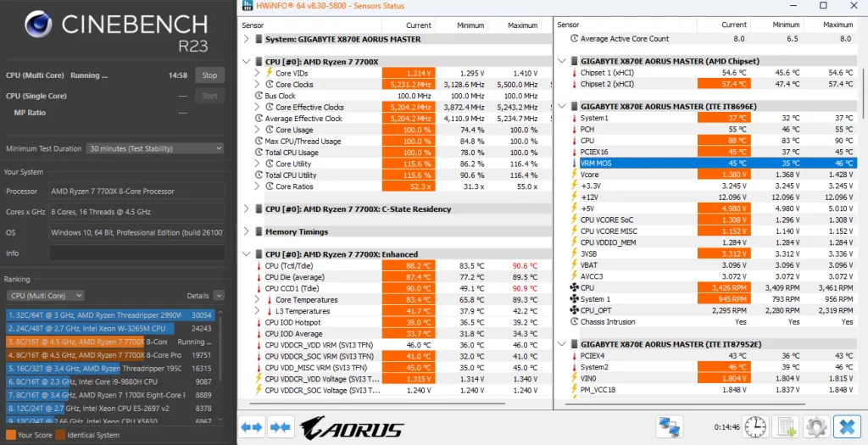The width and height of the screenshot is (868, 445).
Task: Click the fan icon beside System 1 row
Action: [574, 299]
